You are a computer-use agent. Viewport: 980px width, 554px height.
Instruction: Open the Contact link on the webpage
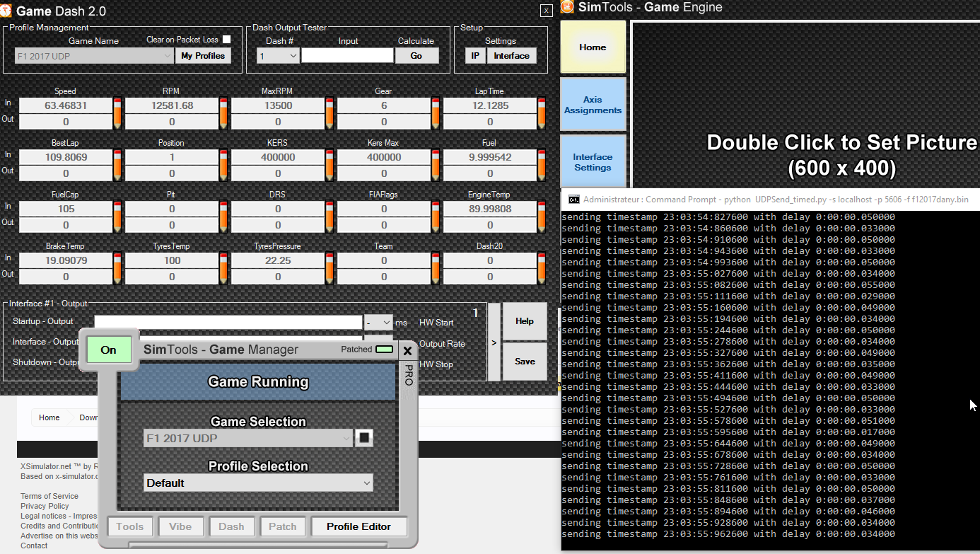[34, 546]
